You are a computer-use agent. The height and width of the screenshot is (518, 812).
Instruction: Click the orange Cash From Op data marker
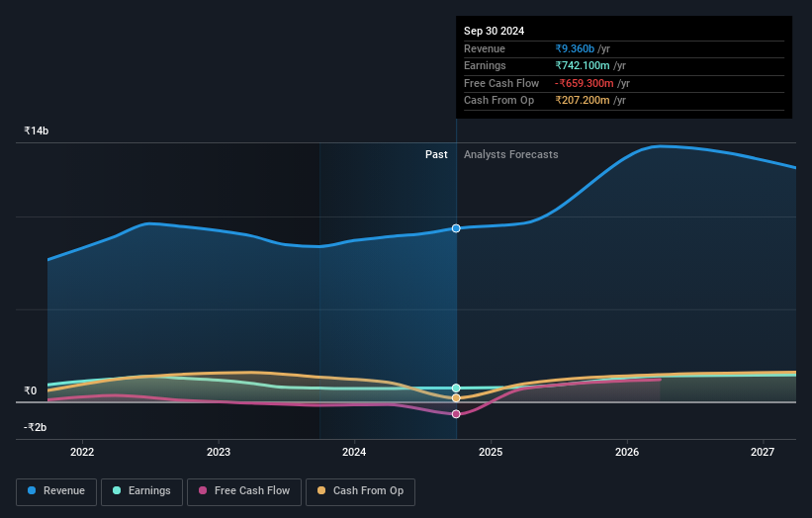pos(456,398)
